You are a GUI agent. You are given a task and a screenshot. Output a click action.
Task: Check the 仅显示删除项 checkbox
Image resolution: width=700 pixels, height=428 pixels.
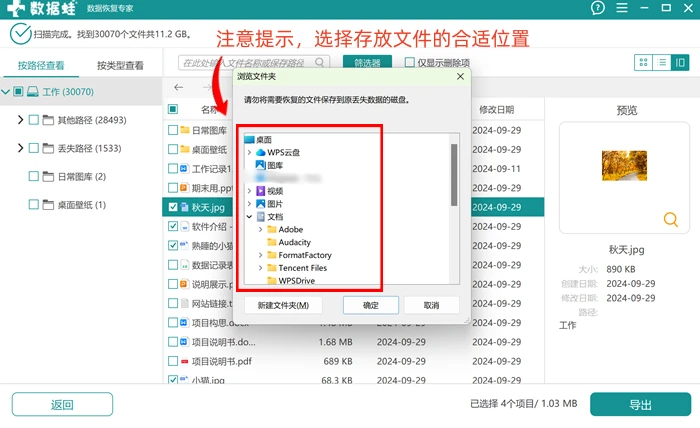pos(409,62)
